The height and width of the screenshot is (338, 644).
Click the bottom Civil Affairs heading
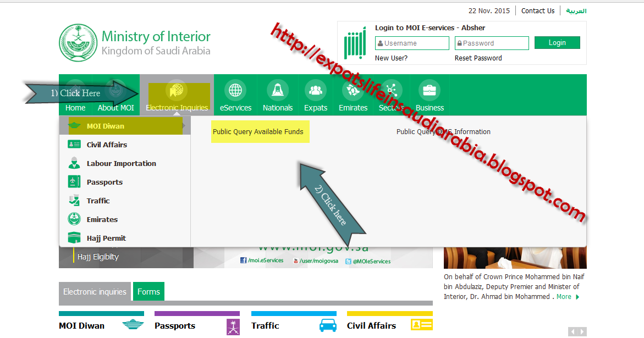371,326
